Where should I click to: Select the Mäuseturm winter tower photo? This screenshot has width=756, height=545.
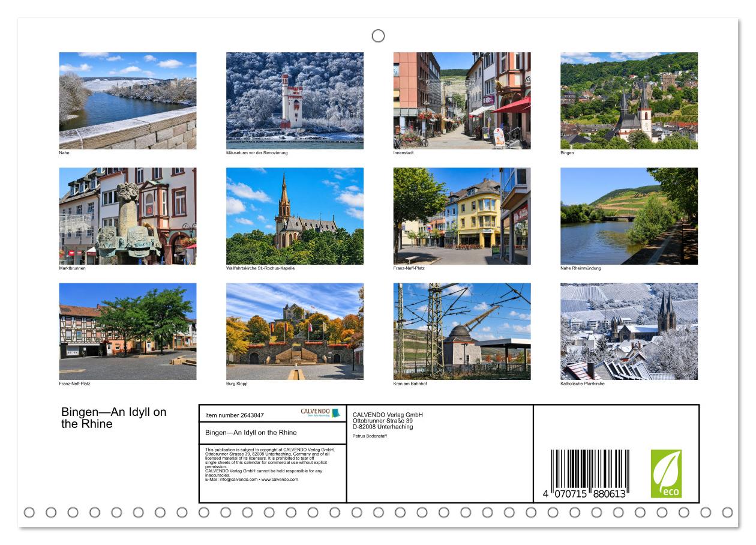[x=295, y=100]
